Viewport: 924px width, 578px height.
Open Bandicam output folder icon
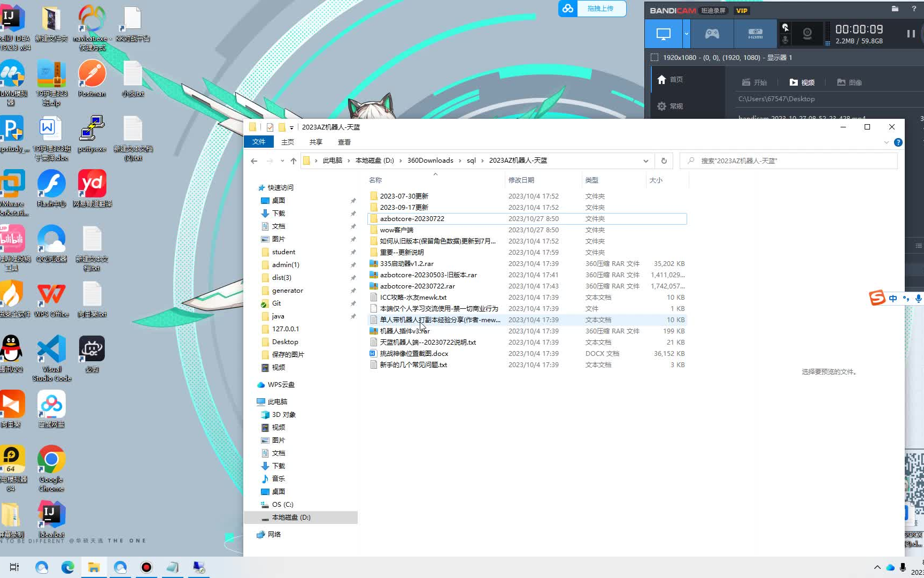click(895, 9)
